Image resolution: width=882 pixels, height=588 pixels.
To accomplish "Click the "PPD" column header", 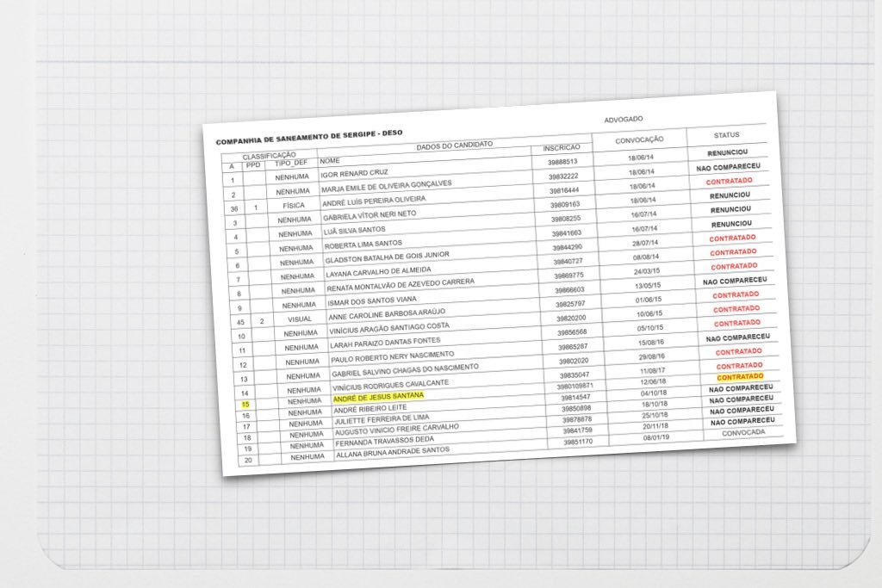I will [253, 164].
